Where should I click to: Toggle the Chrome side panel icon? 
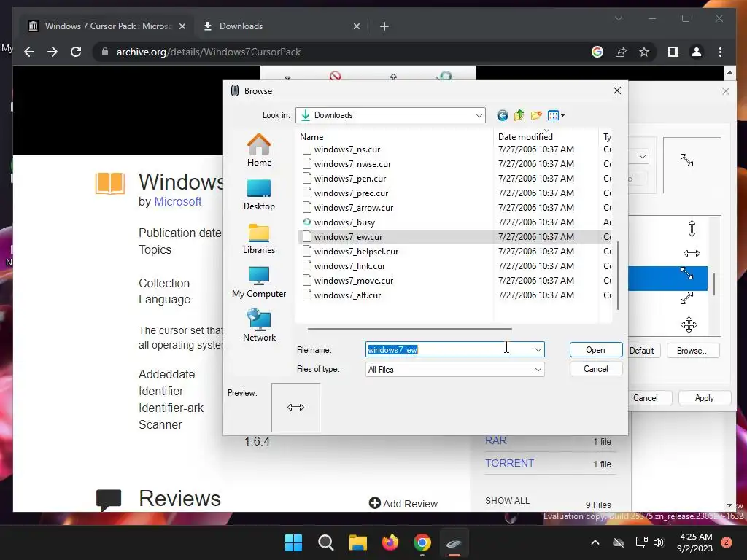point(673,52)
